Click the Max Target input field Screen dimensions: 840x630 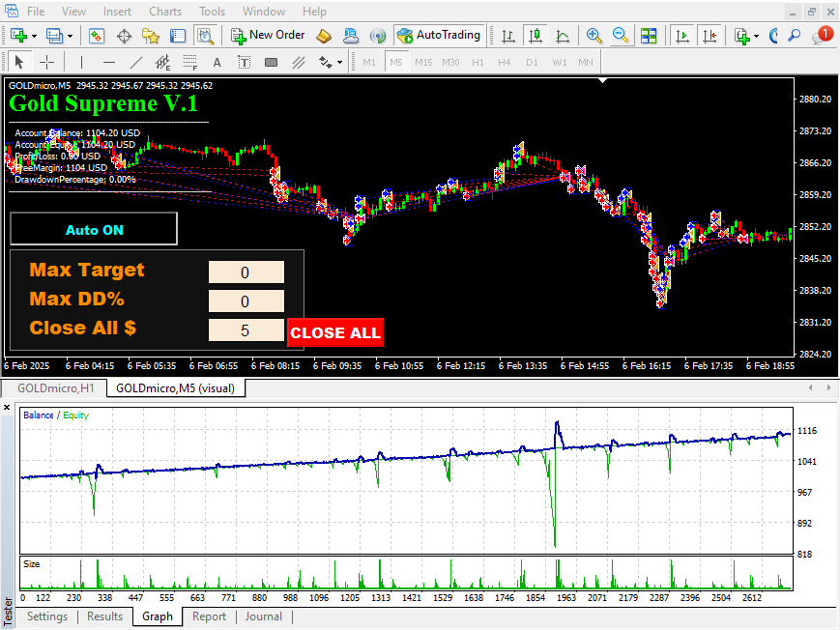coord(246,272)
